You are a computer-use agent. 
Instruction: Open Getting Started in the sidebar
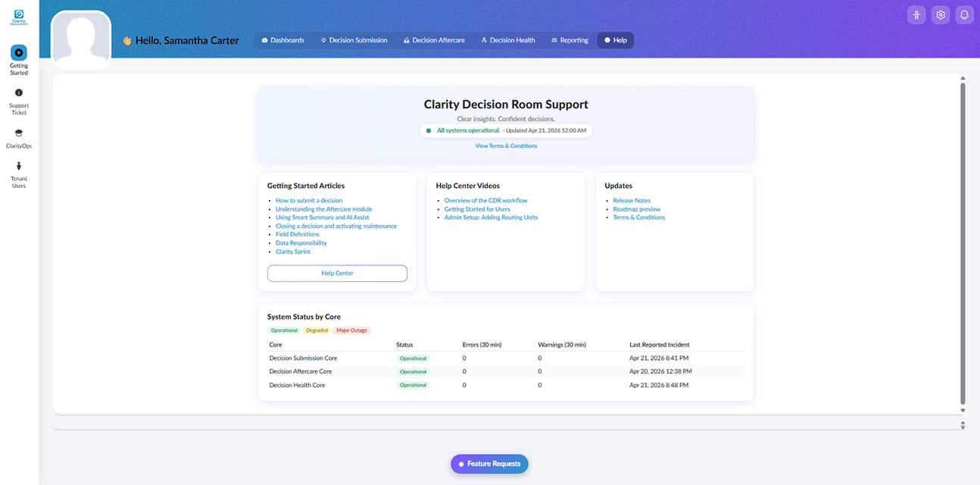(19, 61)
